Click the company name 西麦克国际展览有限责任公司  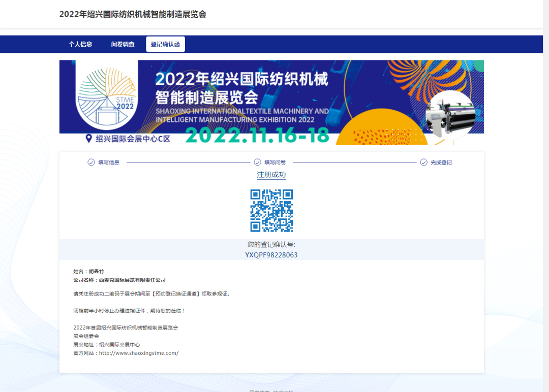point(132,280)
